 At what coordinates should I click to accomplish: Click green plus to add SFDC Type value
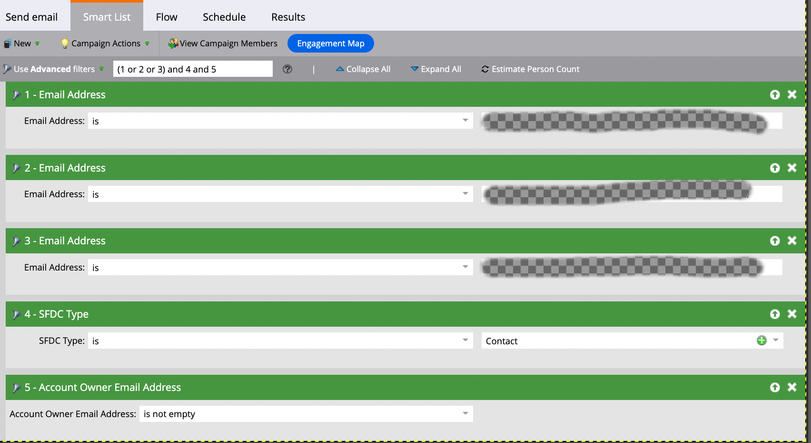[761, 340]
